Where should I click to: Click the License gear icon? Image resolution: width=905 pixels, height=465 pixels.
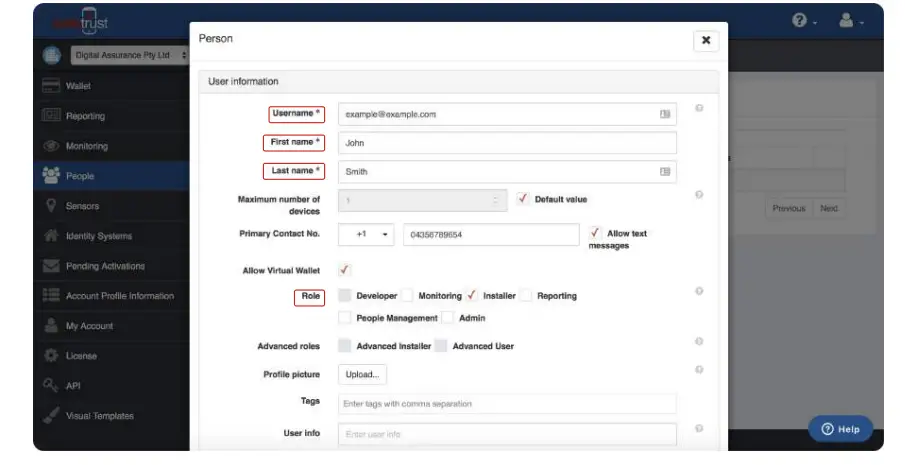click(51, 356)
